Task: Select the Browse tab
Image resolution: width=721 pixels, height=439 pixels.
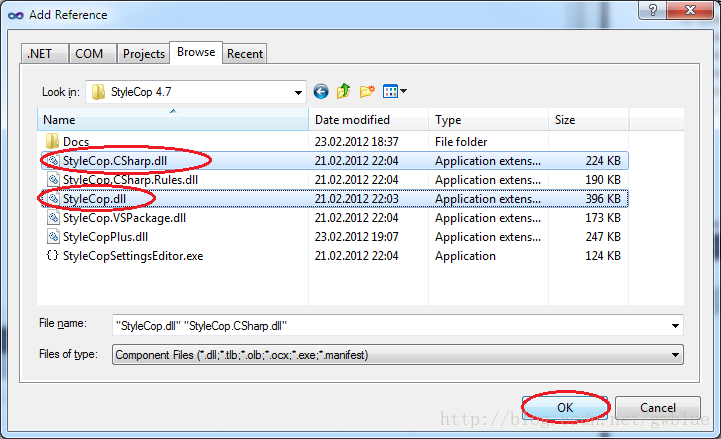Action: tap(196, 52)
